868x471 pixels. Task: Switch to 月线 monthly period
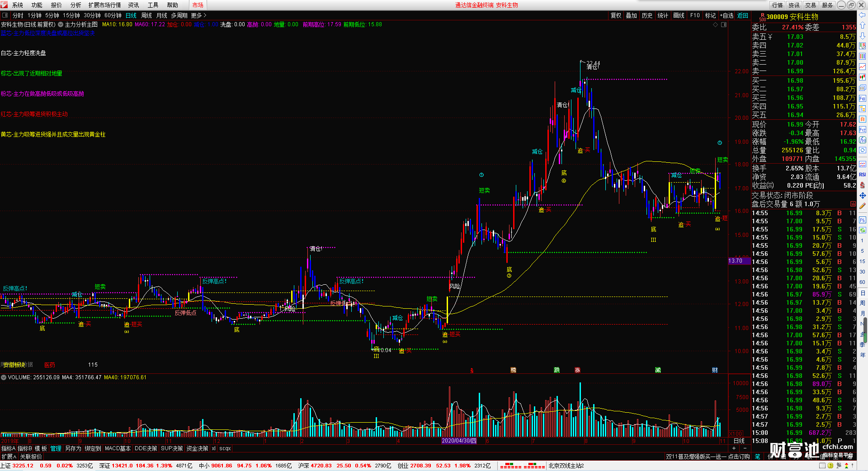coord(161,15)
